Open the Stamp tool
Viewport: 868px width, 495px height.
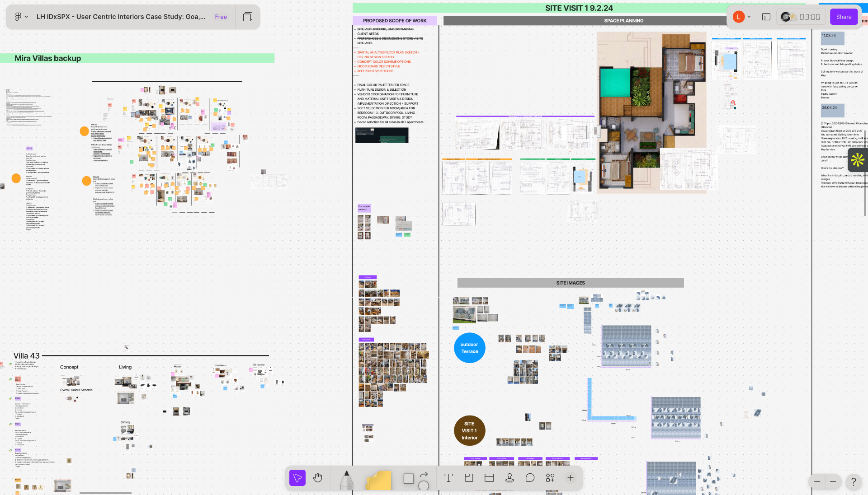pos(509,478)
